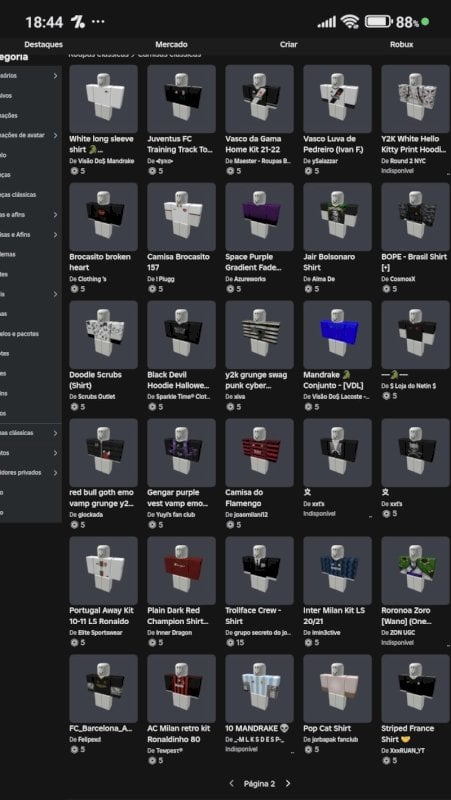Go to the previous page arrow
Screen dimensions: 451x800
231,783
